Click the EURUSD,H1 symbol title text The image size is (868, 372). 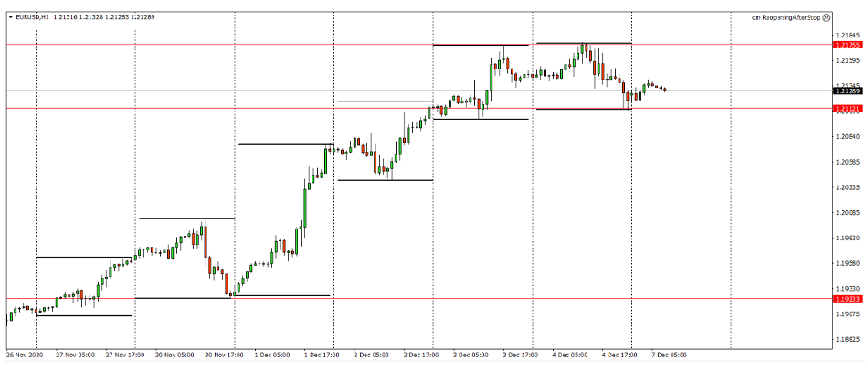pos(33,16)
